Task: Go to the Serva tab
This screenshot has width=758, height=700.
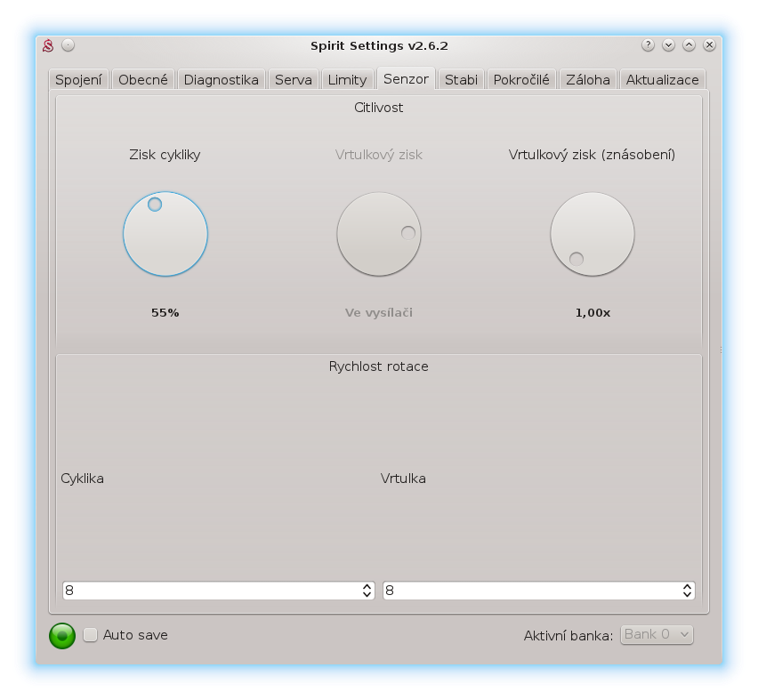Action: point(293,79)
